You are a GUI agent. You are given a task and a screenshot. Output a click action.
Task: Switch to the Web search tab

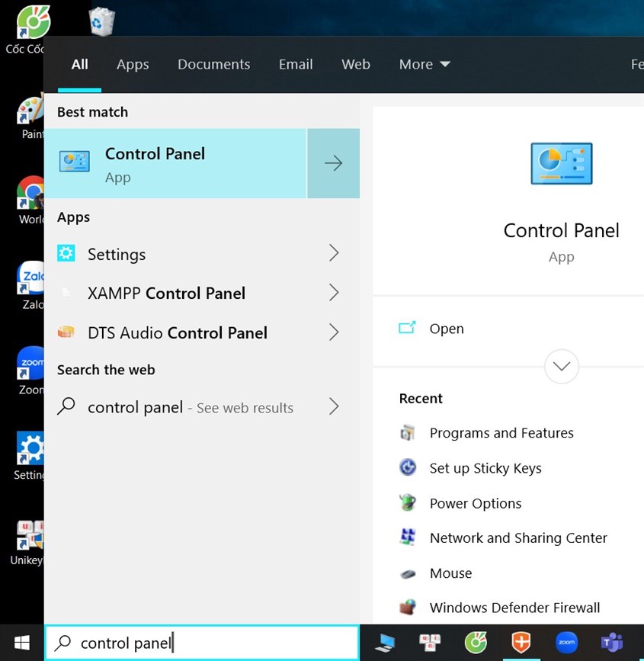pyautogui.click(x=356, y=64)
